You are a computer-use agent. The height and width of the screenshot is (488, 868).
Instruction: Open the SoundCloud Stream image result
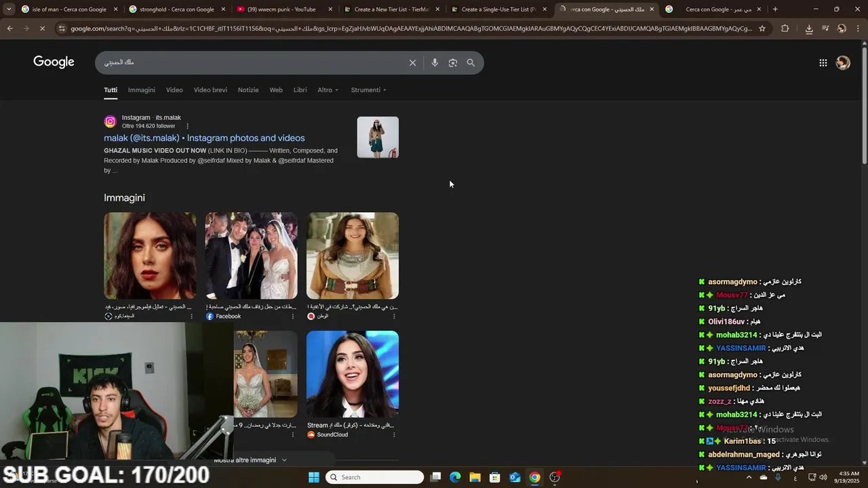pyautogui.click(x=353, y=374)
